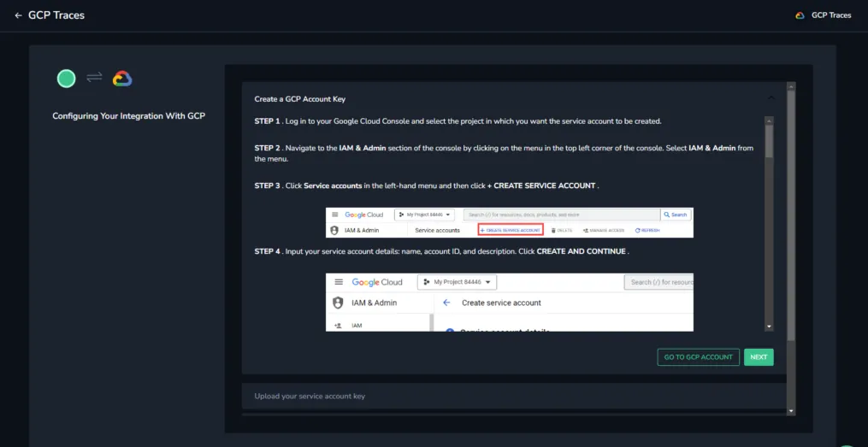The width and height of the screenshot is (868, 447).
Task: Click the back arrow next to GCP Traces
Action: pyautogui.click(x=18, y=15)
